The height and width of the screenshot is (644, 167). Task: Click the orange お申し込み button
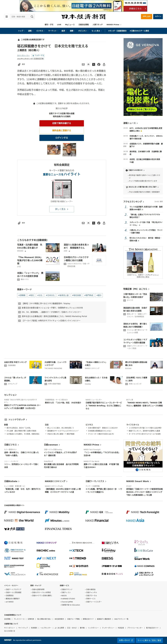tap(147, 16)
